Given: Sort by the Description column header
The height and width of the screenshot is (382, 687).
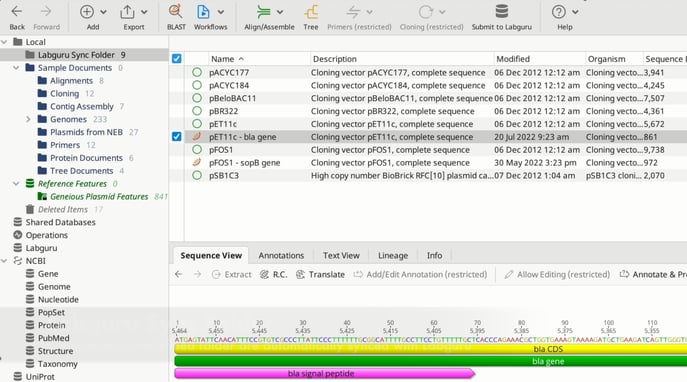Looking at the screenshot, I should click(402, 59).
